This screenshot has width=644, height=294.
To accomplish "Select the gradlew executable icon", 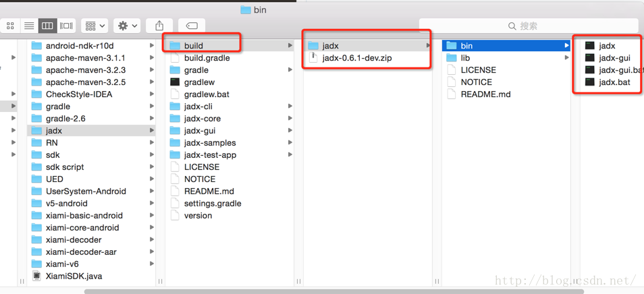I will pos(175,82).
